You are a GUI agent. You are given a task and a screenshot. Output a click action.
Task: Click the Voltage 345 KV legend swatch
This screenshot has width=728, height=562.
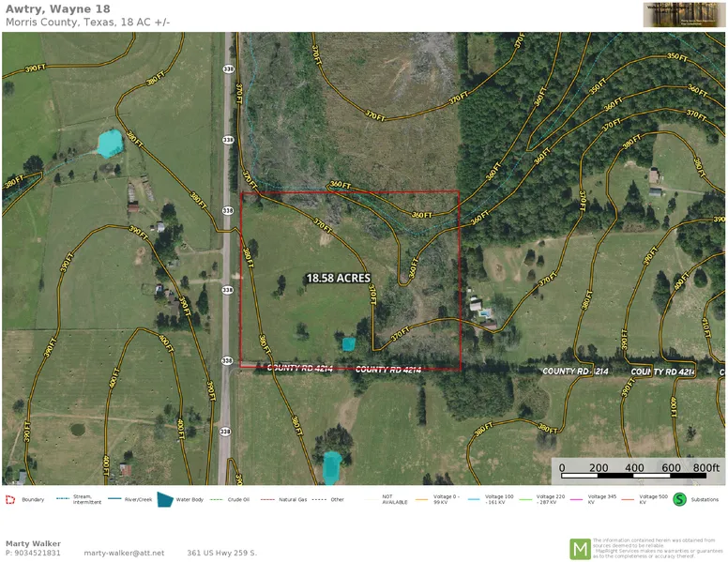[x=577, y=499]
